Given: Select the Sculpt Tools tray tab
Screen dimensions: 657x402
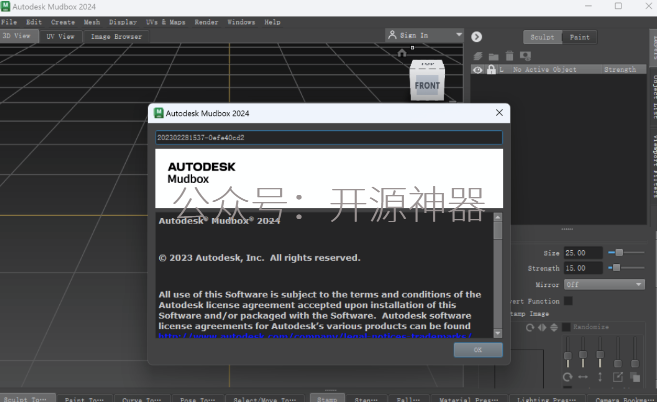Looking at the screenshot, I should 28,398.
